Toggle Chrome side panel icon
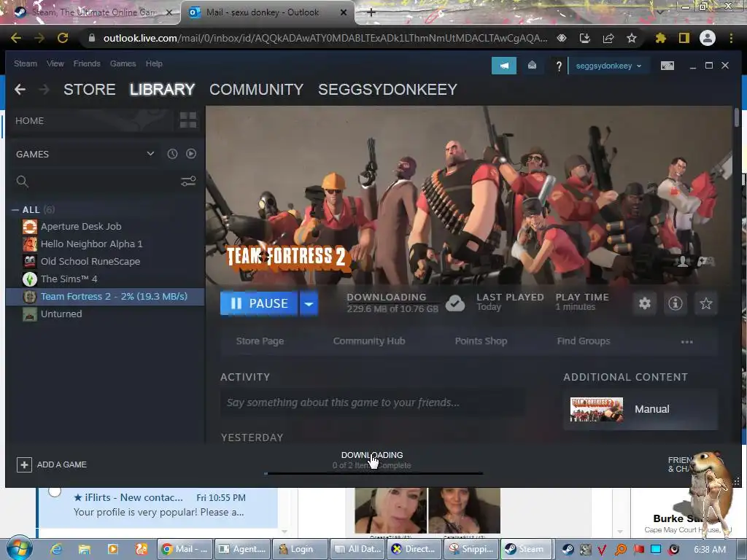 684,38
